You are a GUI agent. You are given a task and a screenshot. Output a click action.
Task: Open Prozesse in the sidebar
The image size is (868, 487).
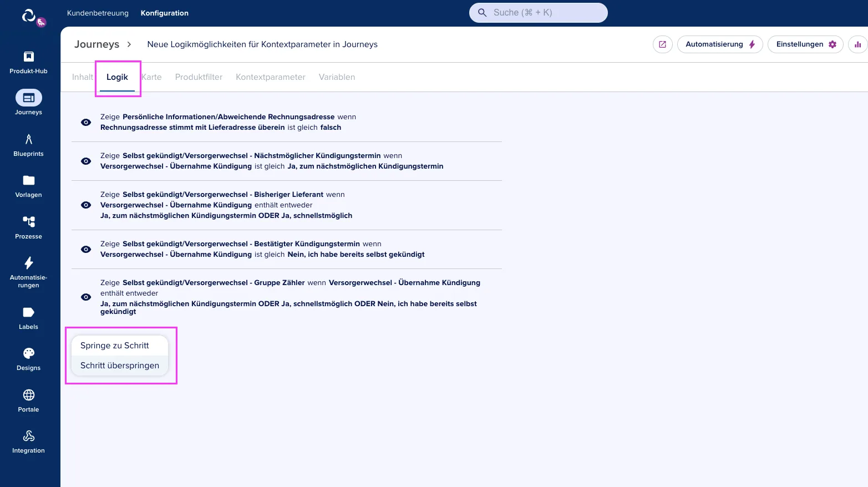pyautogui.click(x=28, y=228)
